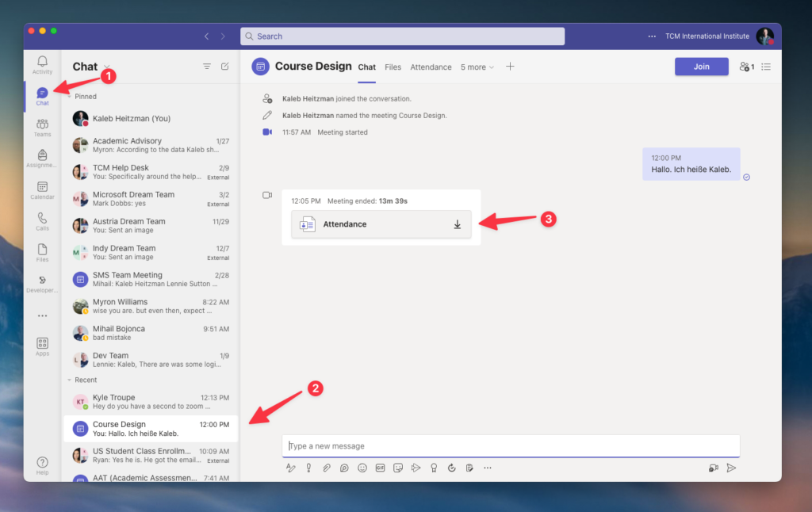This screenshot has width=812, height=512.
Task: Send the message
Action: pos(731,468)
